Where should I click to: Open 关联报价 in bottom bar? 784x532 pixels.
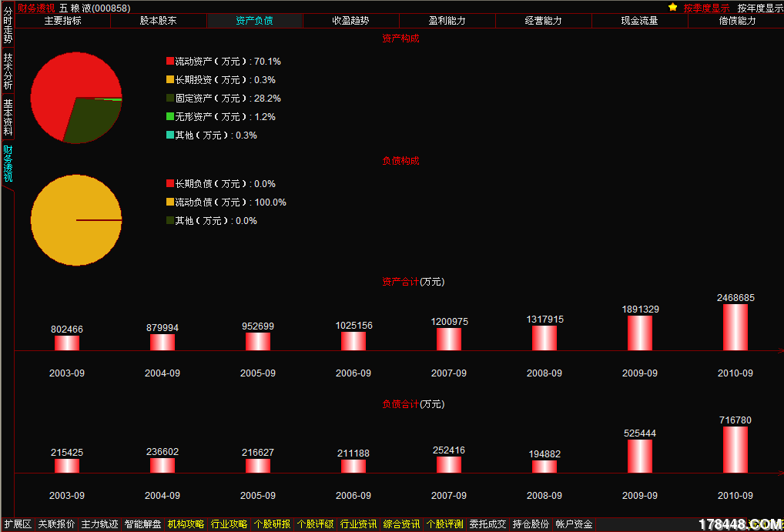(x=56, y=524)
